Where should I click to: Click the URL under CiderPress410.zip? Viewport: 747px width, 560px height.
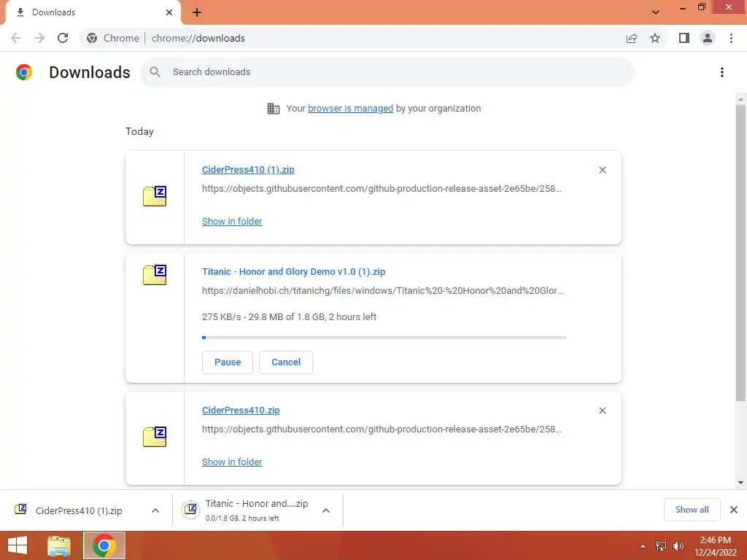[x=382, y=429]
